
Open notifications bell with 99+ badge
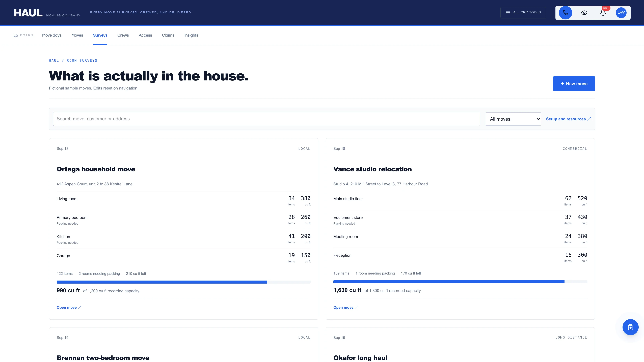603,13
